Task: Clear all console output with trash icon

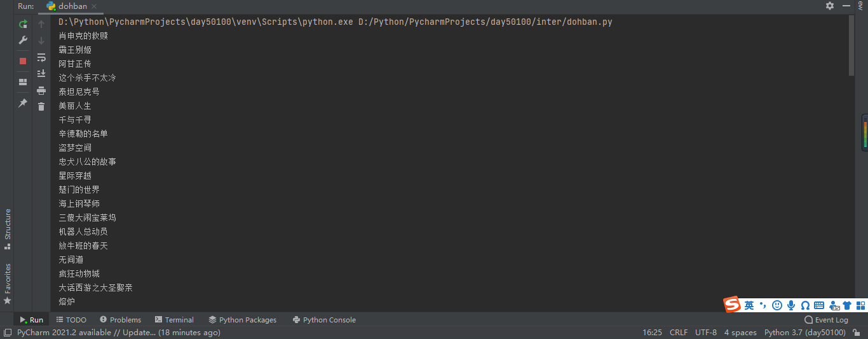Action: point(41,106)
